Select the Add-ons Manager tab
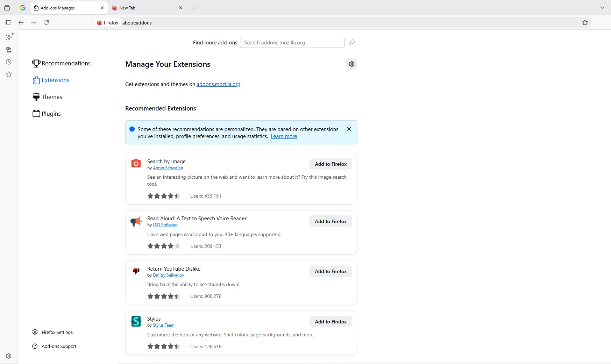611x364 pixels. coord(69,8)
